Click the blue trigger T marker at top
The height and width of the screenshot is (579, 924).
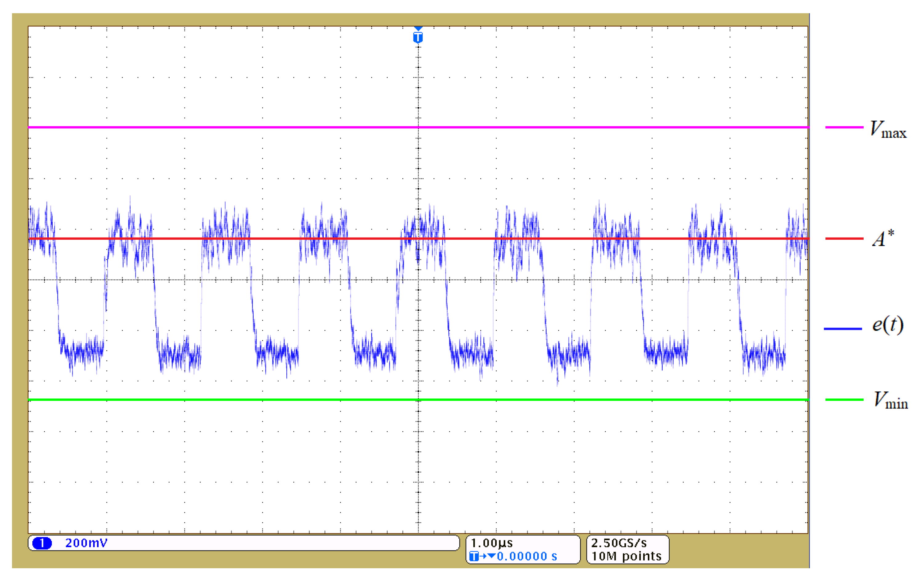tap(418, 37)
